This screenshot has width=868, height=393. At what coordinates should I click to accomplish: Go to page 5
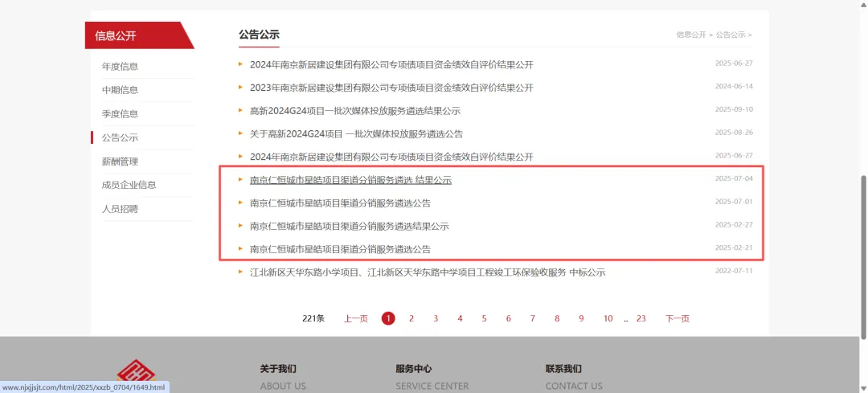(x=485, y=318)
